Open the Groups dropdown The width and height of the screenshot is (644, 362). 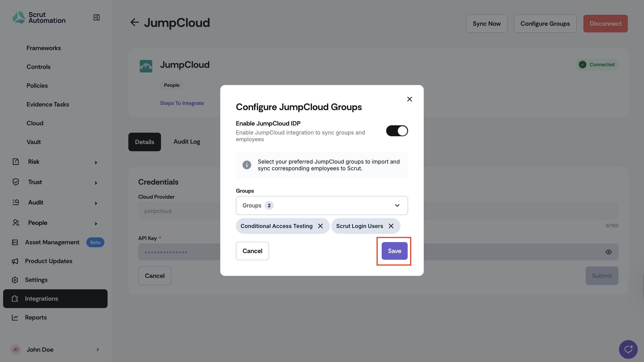[322, 205]
